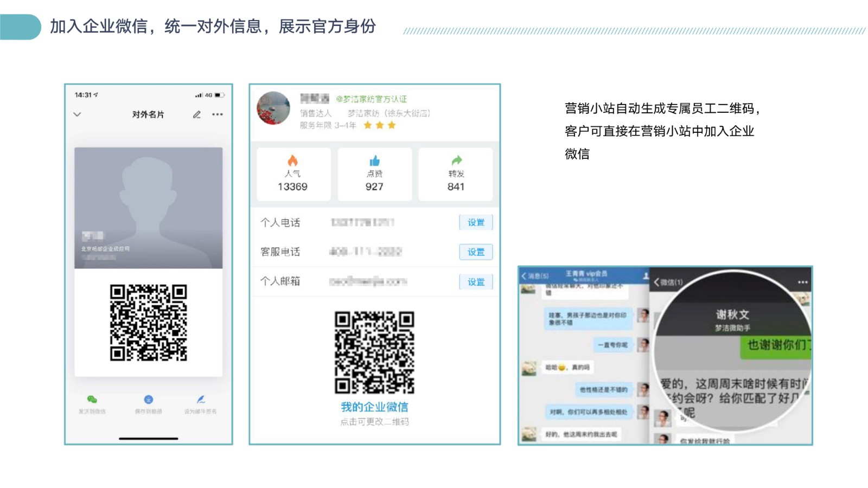Tap the edit pencil icon on 对外名片

(x=197, y=114)
